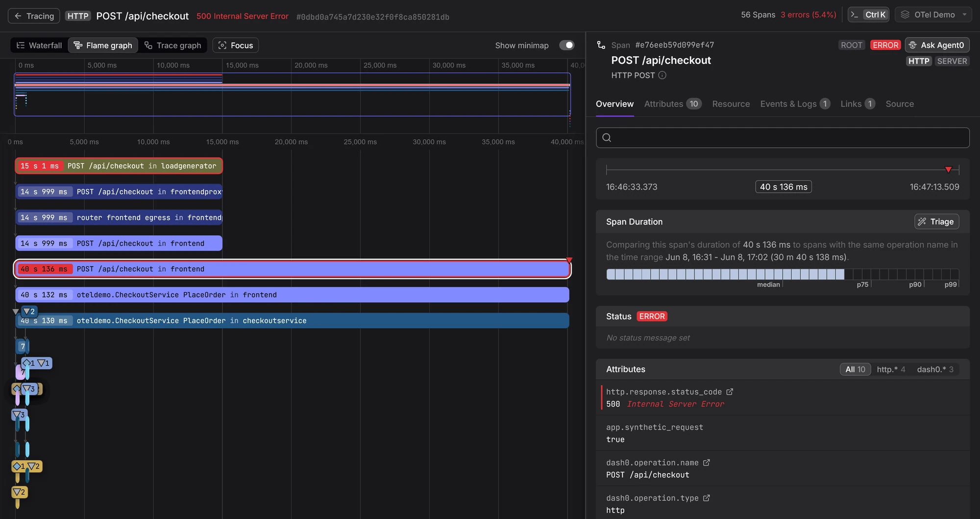
Task: Open the Links tab
Action: tap(857, 104)
